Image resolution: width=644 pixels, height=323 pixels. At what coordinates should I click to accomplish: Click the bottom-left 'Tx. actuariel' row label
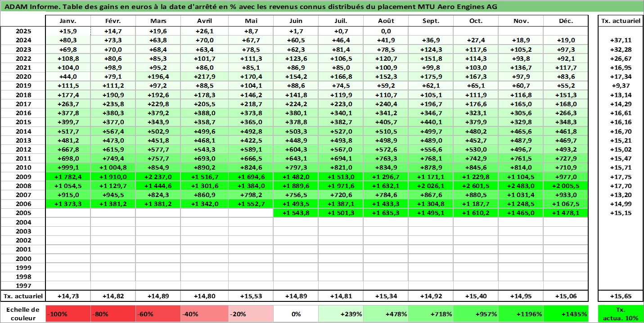(23, 296)
